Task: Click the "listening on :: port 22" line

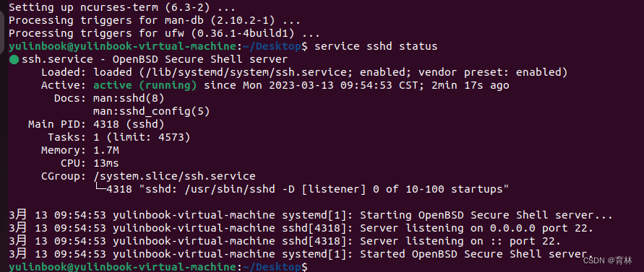Action: 285,242
